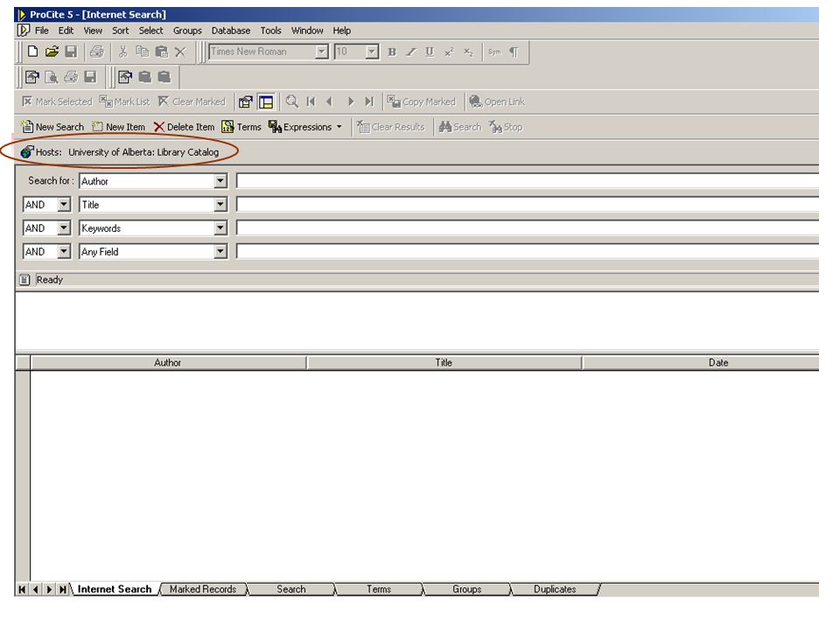
Task: Click the Author column header
Action: point(168,362)
